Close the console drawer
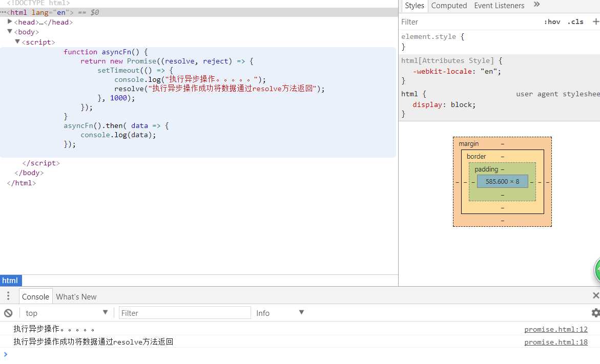 click(x=596, y=295)
